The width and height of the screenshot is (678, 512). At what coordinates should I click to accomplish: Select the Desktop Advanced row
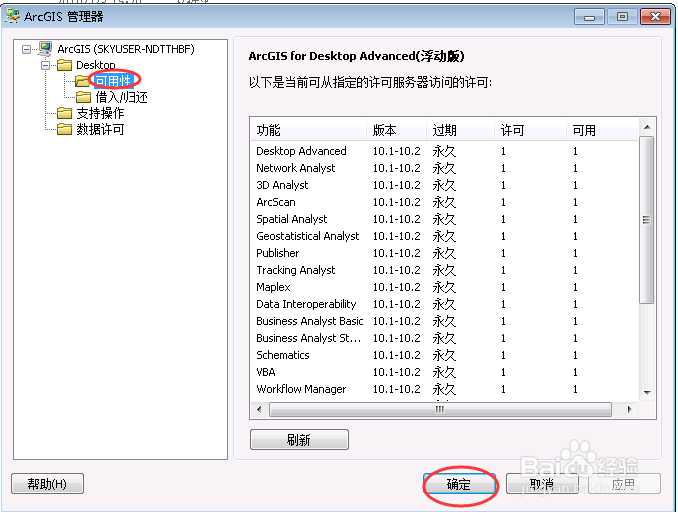tap(445, 151)
